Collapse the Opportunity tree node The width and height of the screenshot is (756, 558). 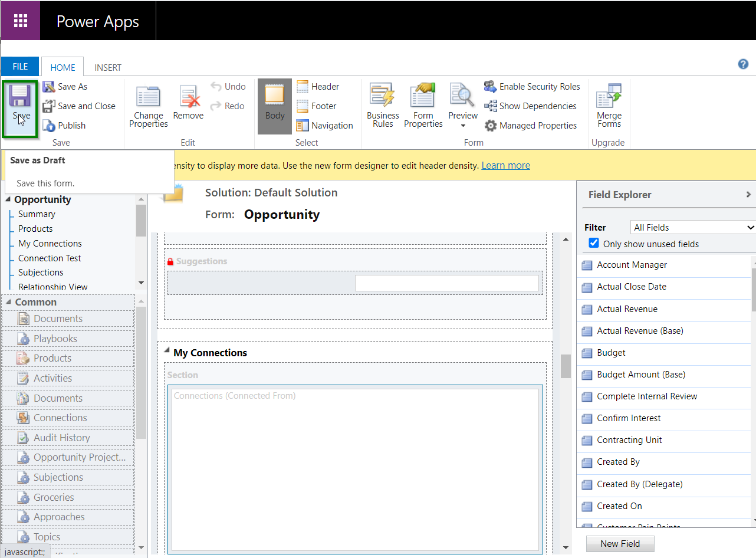tap(8, 200)
